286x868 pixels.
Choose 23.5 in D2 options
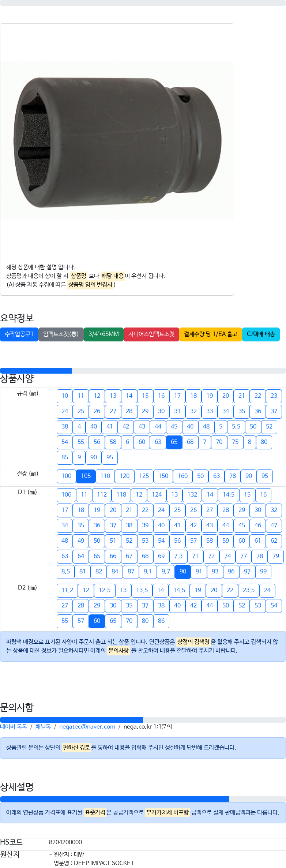tap(249, 590)
